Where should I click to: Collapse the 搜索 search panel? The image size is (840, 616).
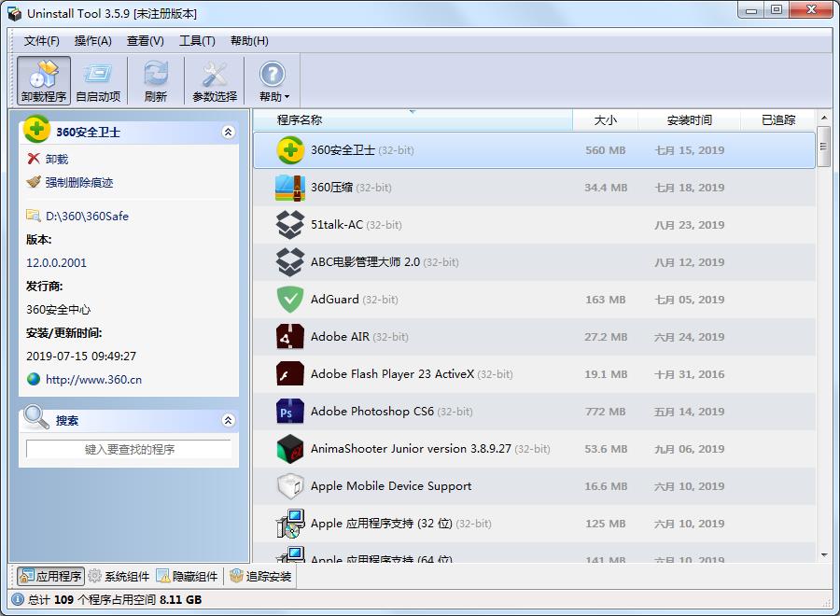(228, 420)
